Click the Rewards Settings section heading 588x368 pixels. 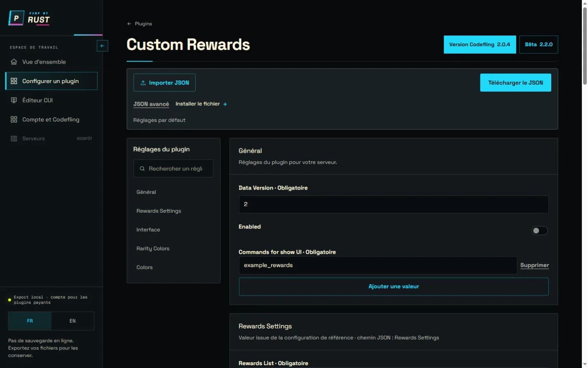[x=265, y=326]
